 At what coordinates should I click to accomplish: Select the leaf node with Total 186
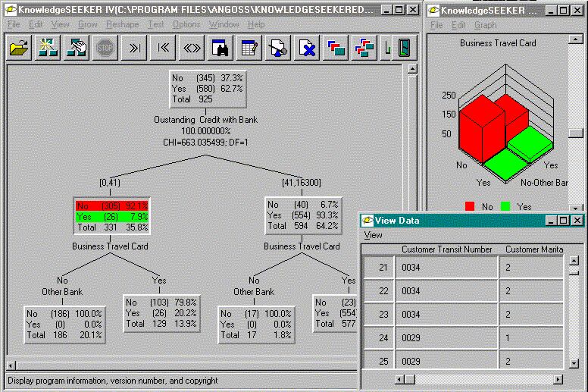pyautogui.click(x=64, y=325)
